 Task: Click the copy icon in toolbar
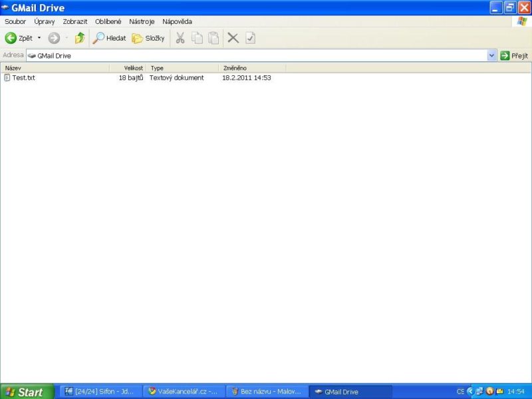tap(197, 38)
